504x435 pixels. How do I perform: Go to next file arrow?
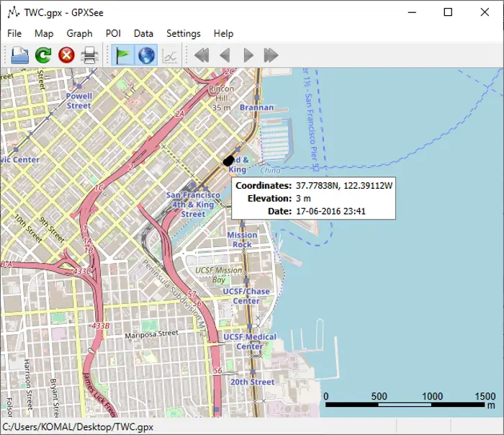248,55
